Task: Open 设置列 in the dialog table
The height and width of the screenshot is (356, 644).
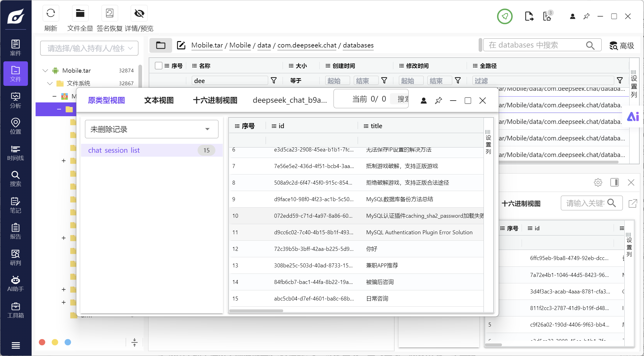Action: (x=488, y=143)
